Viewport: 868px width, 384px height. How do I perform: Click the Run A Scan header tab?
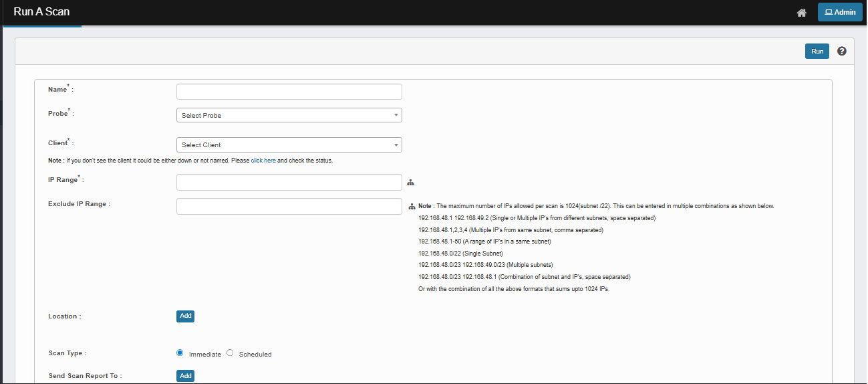(x=41, y=12)
